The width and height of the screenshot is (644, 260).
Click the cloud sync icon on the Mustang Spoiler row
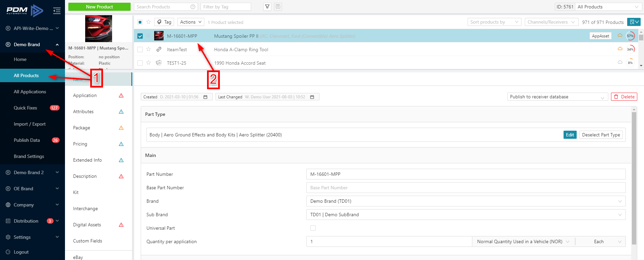(620, 35)
